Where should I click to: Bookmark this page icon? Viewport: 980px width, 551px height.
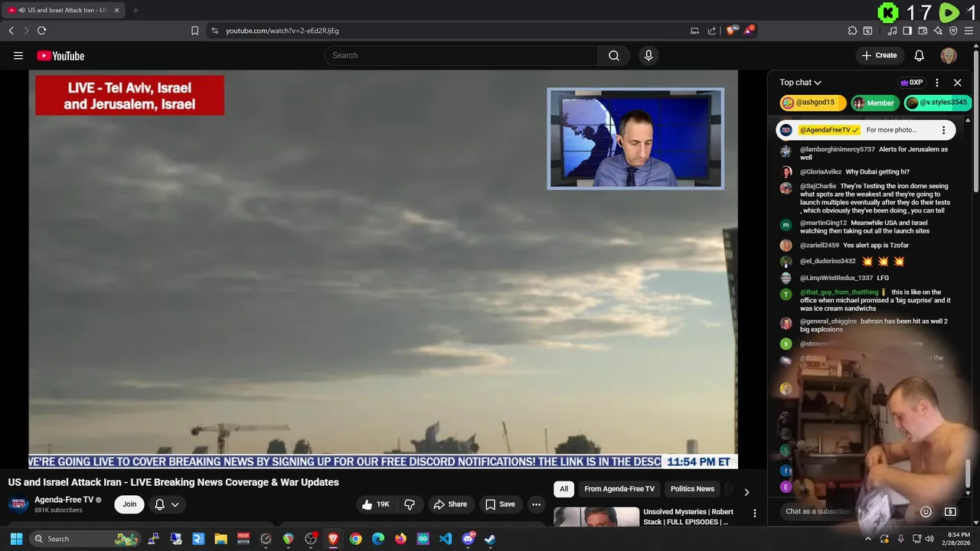tap(194, 31)
